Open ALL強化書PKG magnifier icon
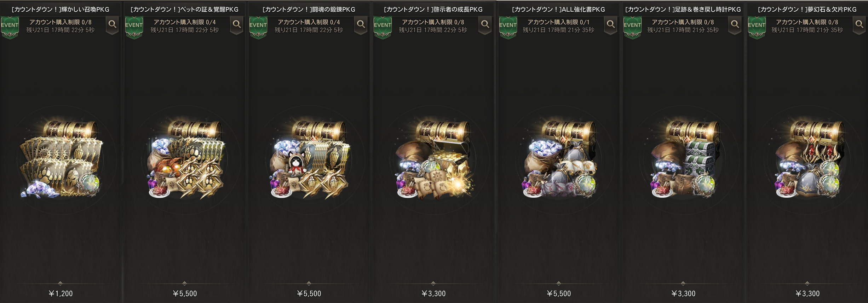The image size is (868, 303). pos(610,25)
